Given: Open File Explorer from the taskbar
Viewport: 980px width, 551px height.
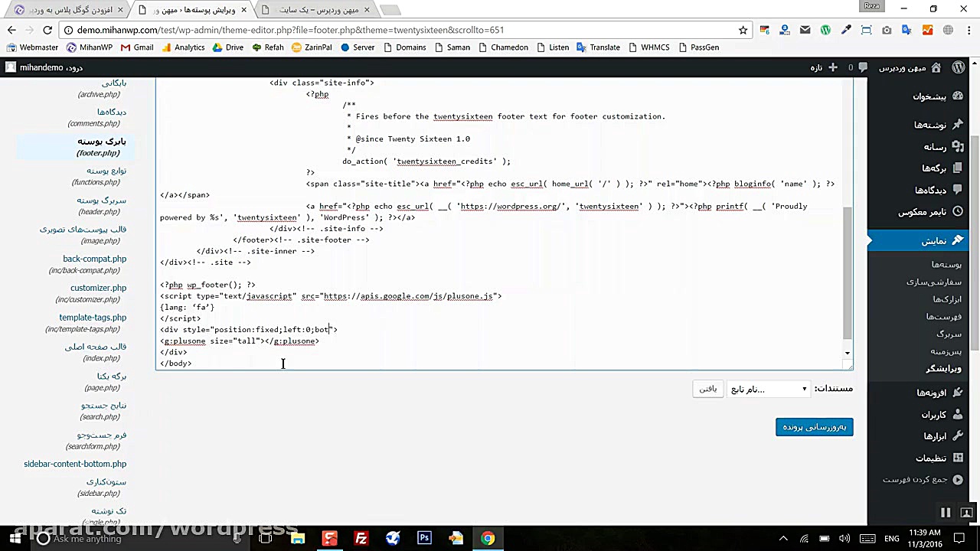Looking at the screenshot, I should 298,539.
